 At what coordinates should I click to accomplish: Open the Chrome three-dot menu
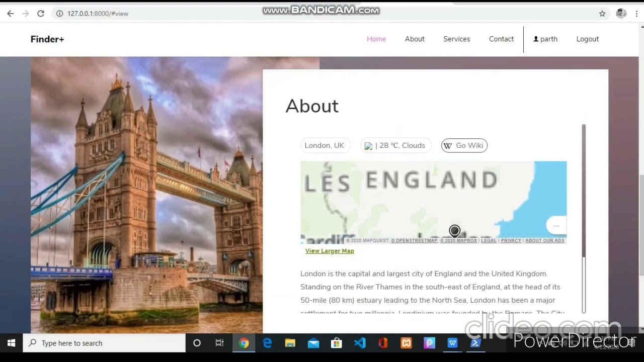636,14
